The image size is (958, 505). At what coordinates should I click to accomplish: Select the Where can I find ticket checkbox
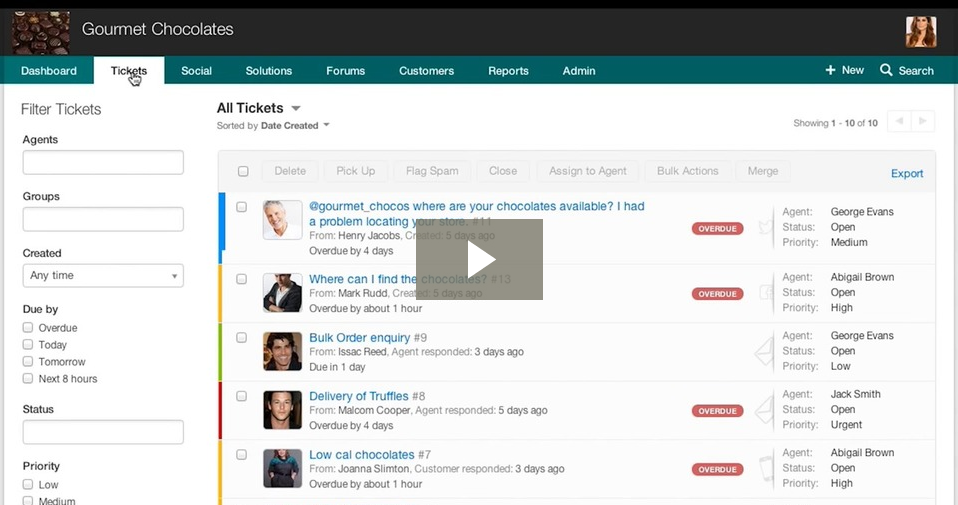pos(241,279)
